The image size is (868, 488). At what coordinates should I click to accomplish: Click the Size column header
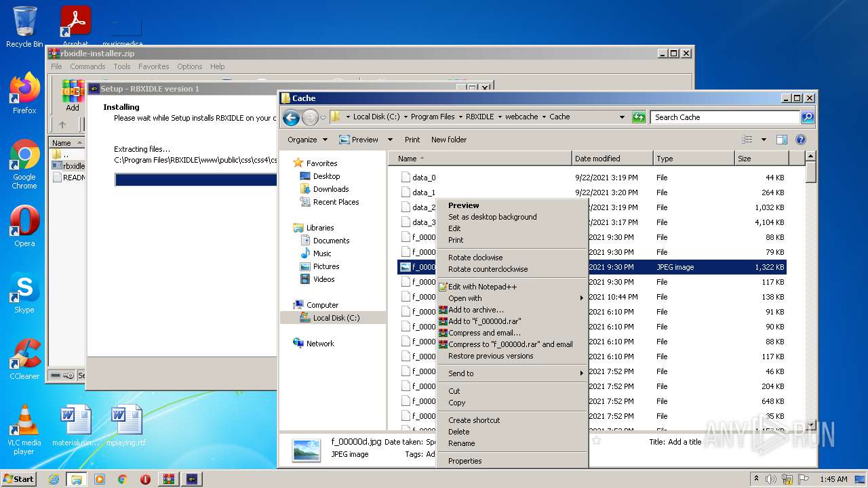click(762, 159)
